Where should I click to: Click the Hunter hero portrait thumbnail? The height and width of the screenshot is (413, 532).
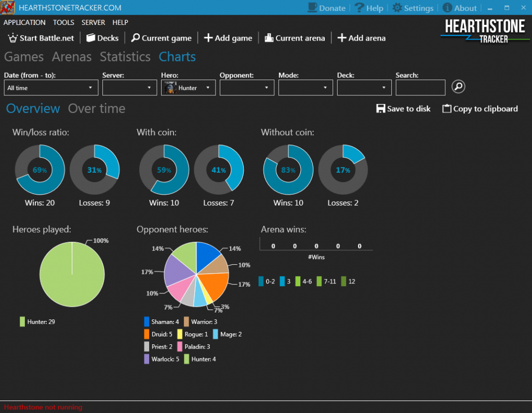(x=170, y=88)
